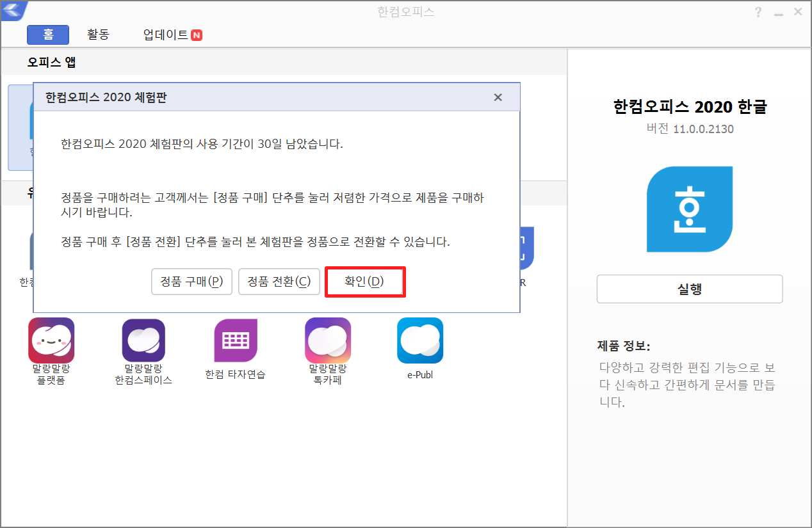812x528 pixels.
Task: Open the 업데이트 tab
Action: (166, 35)
